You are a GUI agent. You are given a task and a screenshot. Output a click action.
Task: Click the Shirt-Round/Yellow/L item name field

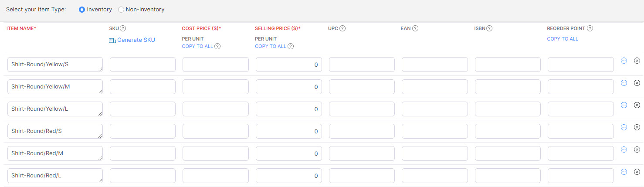click(55, 109)
